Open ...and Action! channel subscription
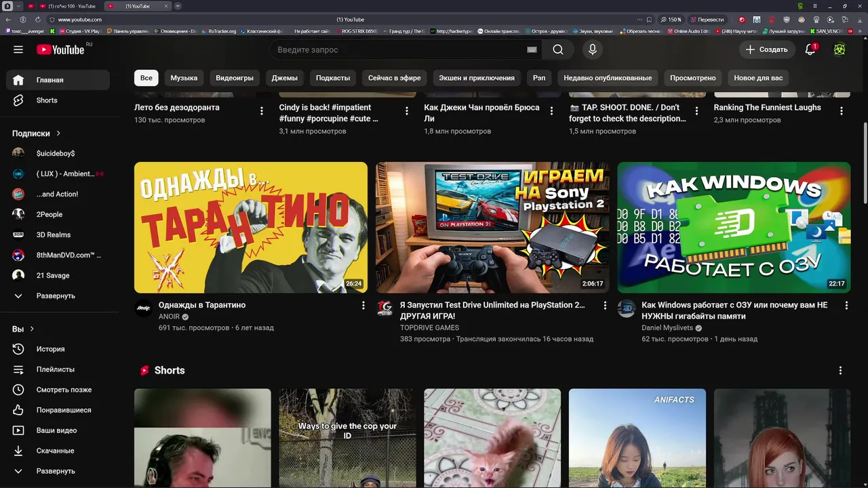The image size is (868, 488). [x=58, y=194]
